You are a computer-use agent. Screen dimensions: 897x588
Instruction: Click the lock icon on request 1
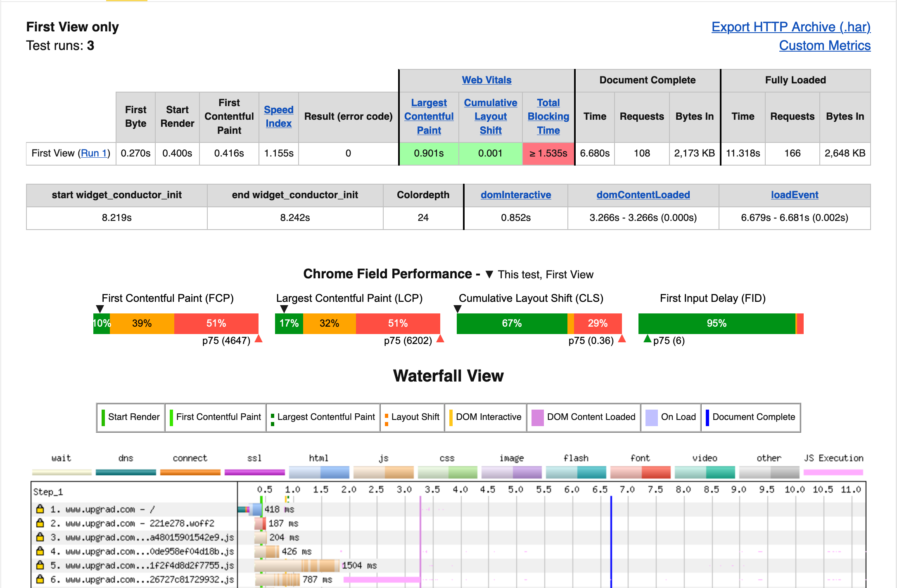[40, 509]
